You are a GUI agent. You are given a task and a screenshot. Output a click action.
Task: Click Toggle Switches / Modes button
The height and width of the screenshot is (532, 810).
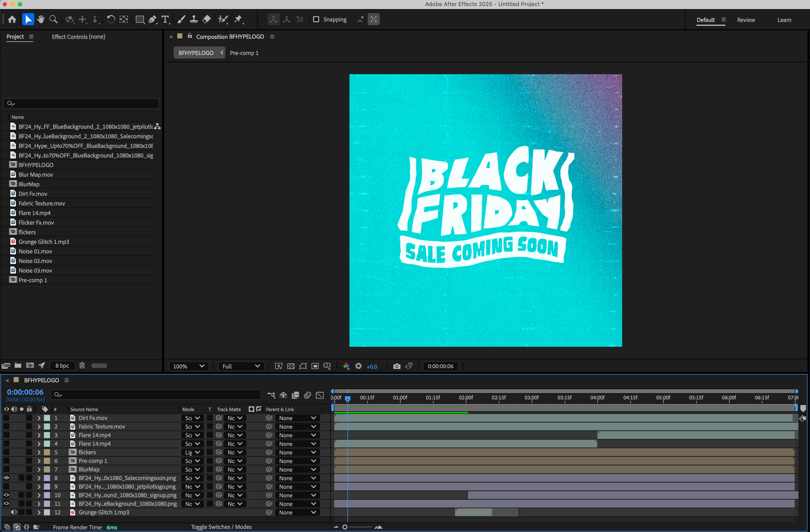tap(221, 527)
